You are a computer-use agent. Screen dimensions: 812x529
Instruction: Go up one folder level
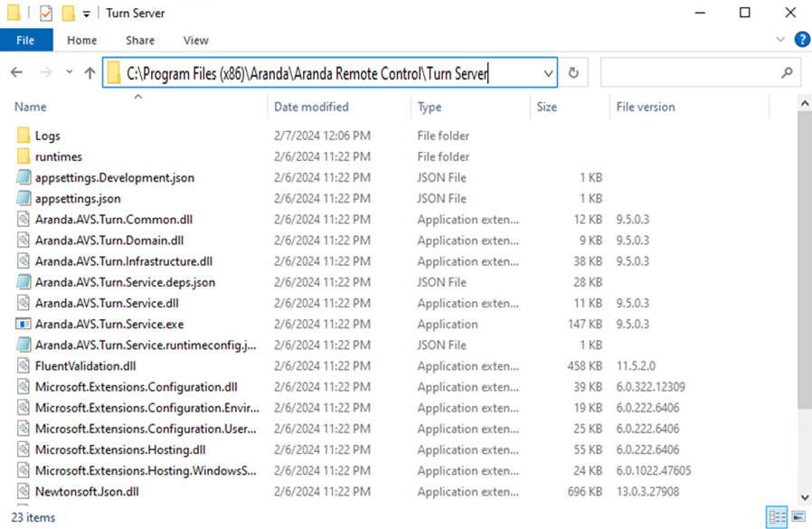(x=90, y=72)
